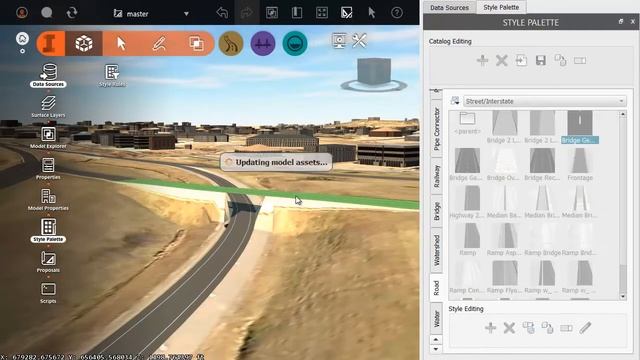Click the overlapping squares tool in orange bar
This screenshot has width=640, height=360.
click(x=196, y=43)
